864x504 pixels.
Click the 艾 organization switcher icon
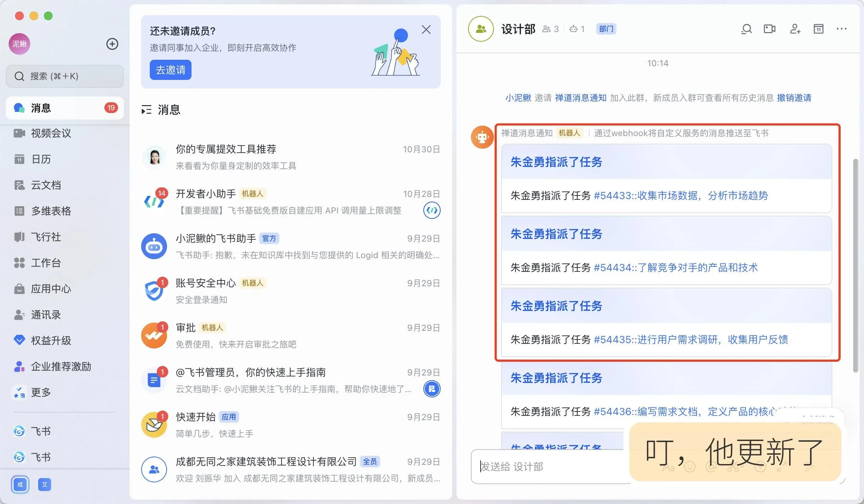45,485
